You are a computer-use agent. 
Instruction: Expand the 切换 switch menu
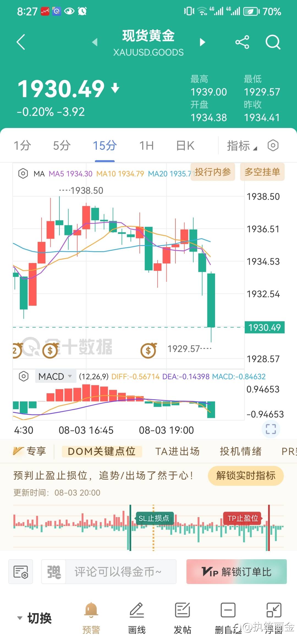[x=34, y=618]
